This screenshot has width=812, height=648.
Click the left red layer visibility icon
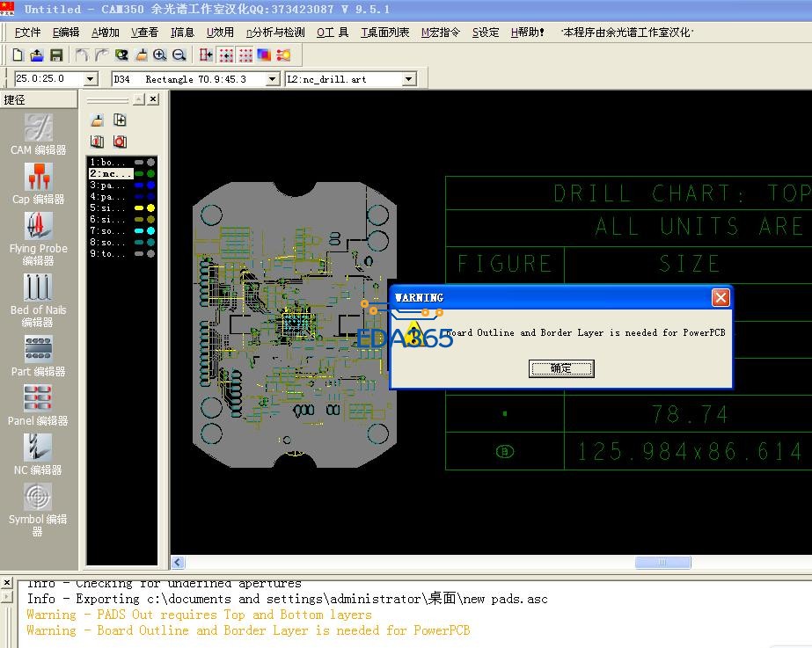[x=98, y=142]
